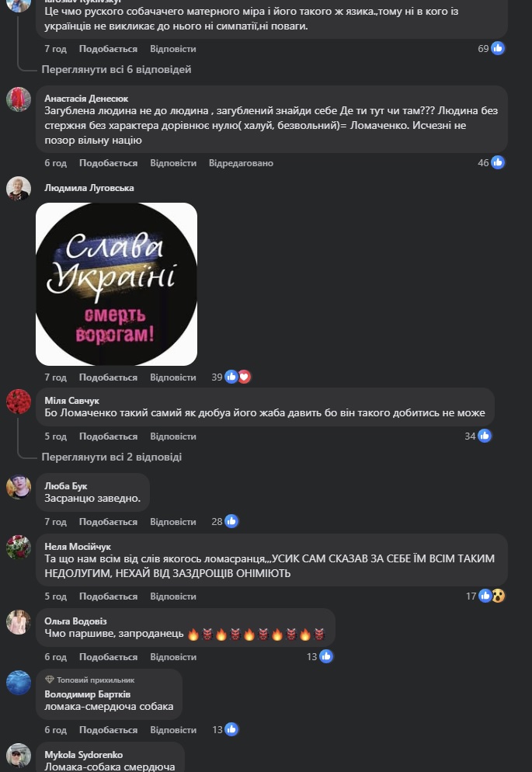Click the 7 год timestamp under Люба Бук

click(x=56, y=522)
